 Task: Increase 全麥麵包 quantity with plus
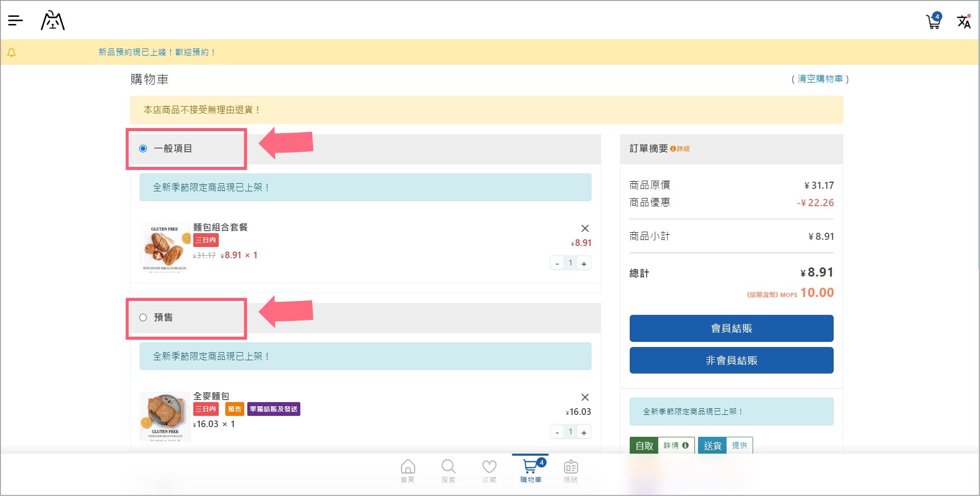584,433
